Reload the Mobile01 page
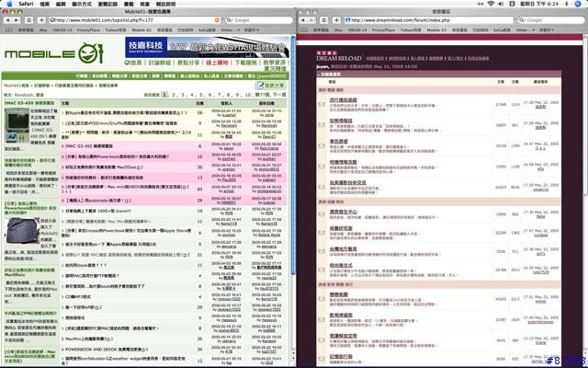The width and height of the screenshot is (588, 368). click(x=28, y=20)
